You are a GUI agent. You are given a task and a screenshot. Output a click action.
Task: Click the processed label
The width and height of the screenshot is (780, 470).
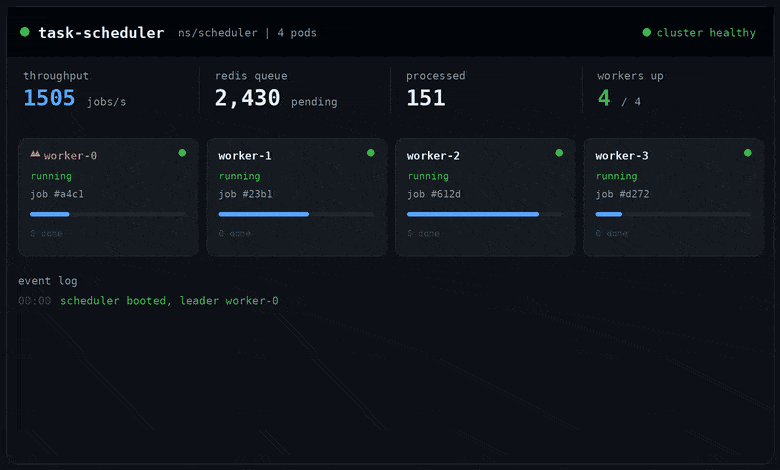436,76
